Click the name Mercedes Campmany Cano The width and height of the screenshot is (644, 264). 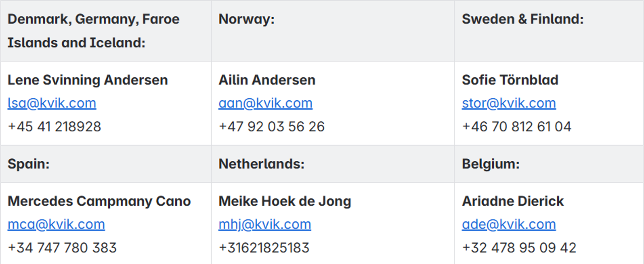99,201
